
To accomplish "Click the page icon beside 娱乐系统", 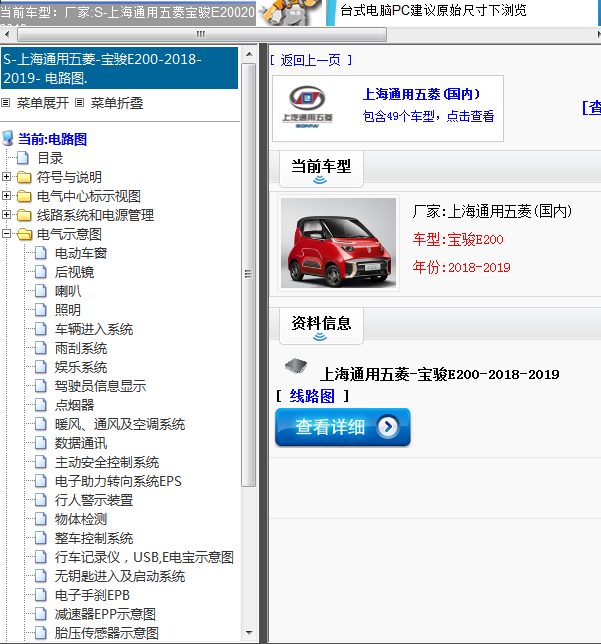I will click(40, 367).
